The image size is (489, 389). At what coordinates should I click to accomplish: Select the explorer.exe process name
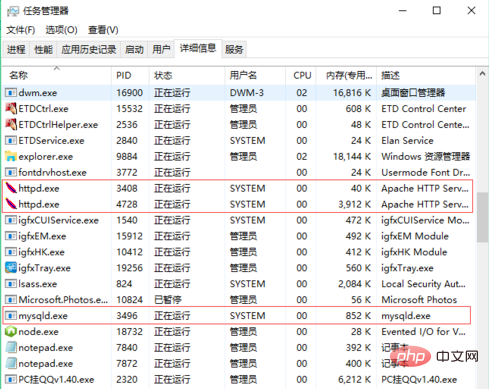[x=46, y=157]
